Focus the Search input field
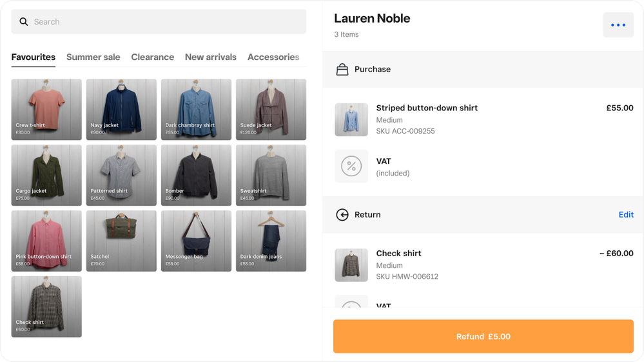This screenshot has width=644, height=362. [x=168, y=22]
